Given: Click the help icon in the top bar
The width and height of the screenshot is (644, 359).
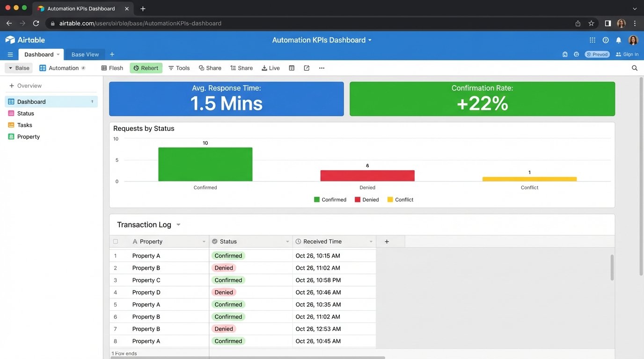Looking at the screenshot, I should click(605, 40).
